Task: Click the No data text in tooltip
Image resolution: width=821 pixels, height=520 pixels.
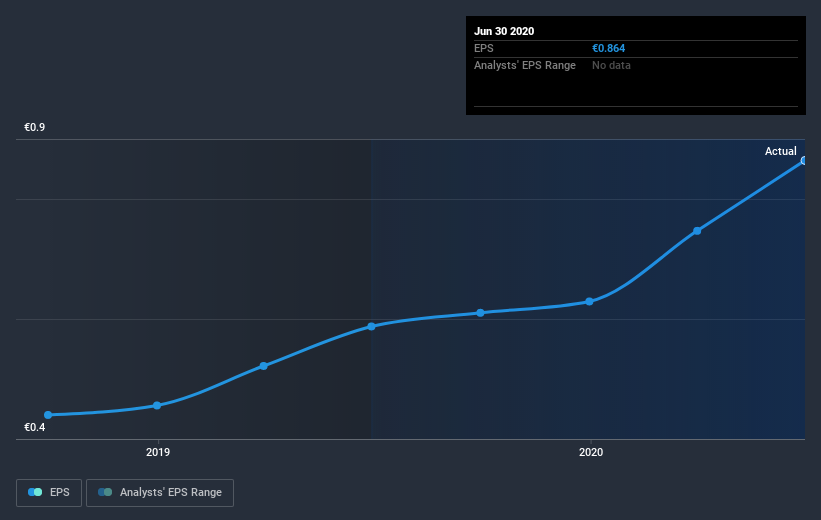Action: point(611,65)
